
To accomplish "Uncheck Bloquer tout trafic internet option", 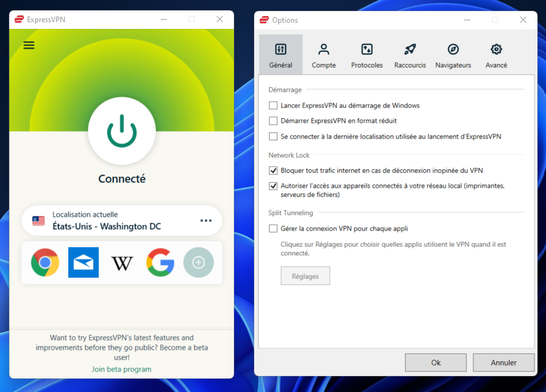I will [x=273, y=170].
